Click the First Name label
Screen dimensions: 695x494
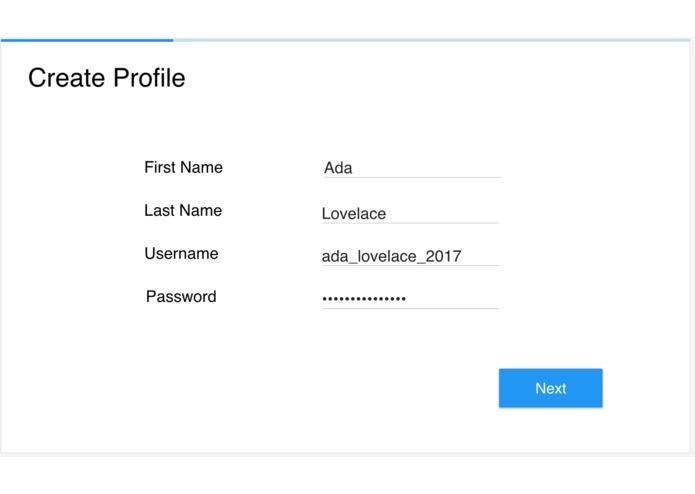tap(184, 167)
